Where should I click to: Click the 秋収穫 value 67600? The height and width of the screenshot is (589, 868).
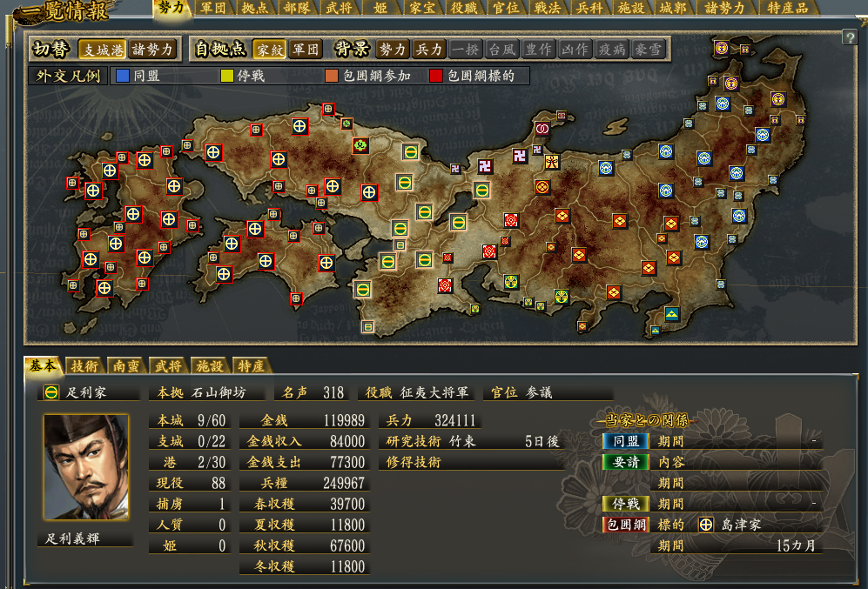point(347,545)
